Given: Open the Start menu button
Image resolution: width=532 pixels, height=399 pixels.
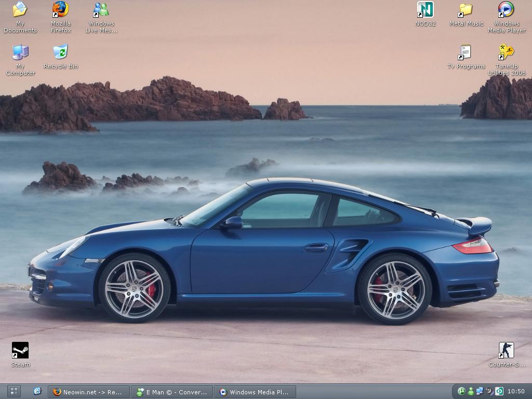Looking at the screenshot, I should pyautogui.click(x=14, y=391).
